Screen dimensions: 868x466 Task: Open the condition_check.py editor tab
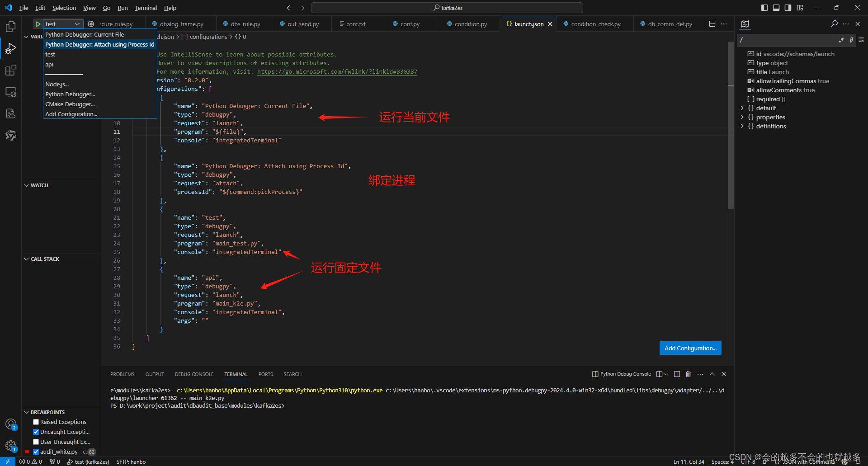(x=595, y=24)
